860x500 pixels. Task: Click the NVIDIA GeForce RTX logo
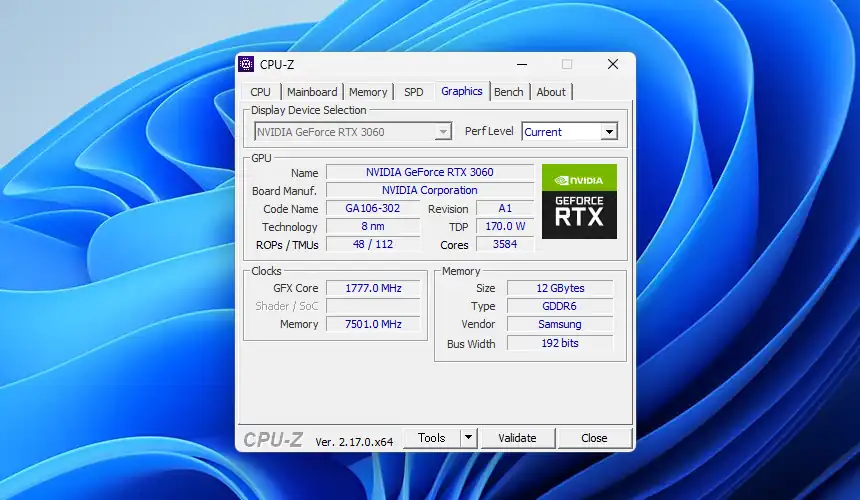(x=579, y=201)
